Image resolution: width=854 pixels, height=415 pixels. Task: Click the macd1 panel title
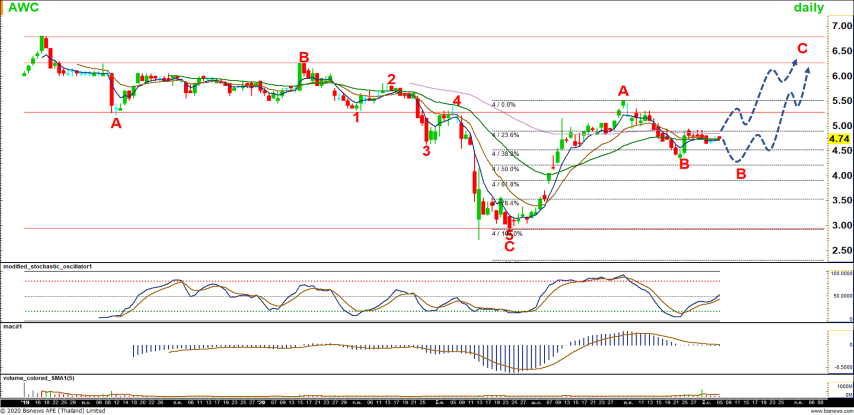point(15,326)
